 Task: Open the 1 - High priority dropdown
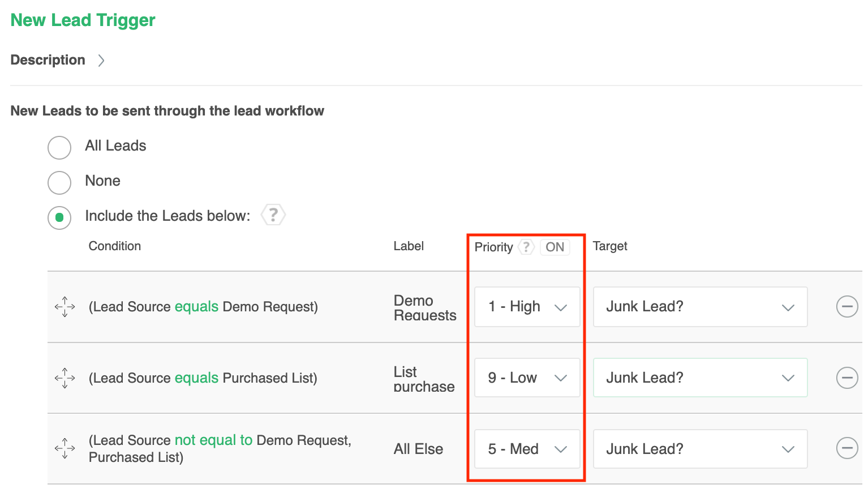[527, 307]
